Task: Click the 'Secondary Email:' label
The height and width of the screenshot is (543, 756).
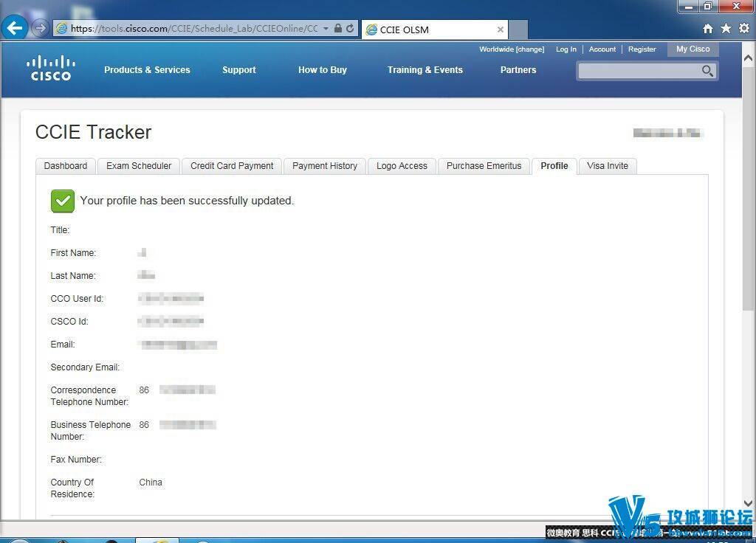Action: click(85, 367)
